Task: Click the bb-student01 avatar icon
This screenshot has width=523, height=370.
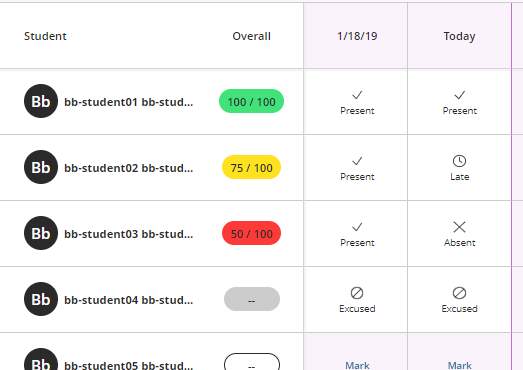Action: pyautogui.click(x=41, y=101)
